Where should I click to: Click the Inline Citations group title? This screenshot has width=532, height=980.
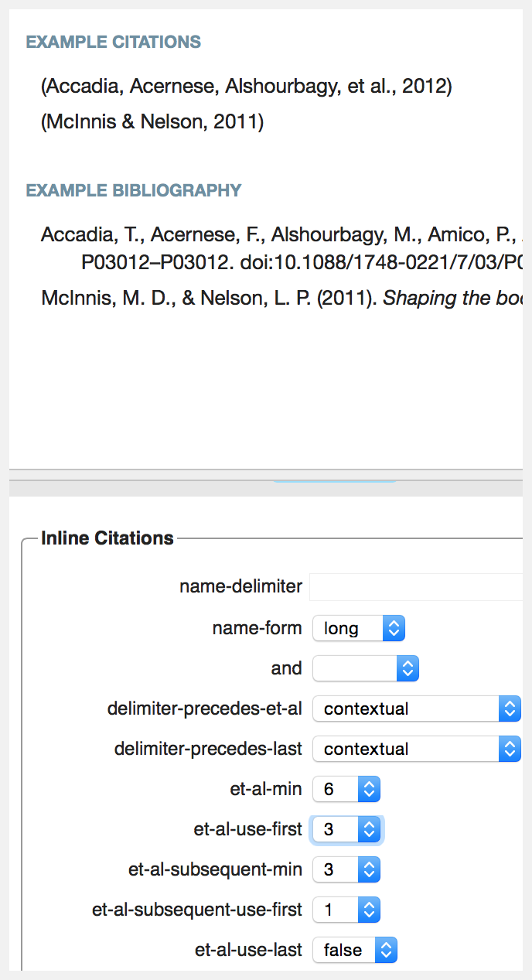[107, 538]
